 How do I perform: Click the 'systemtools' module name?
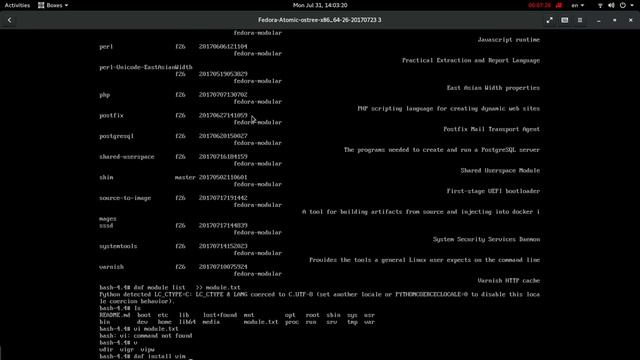coord(118,246)
